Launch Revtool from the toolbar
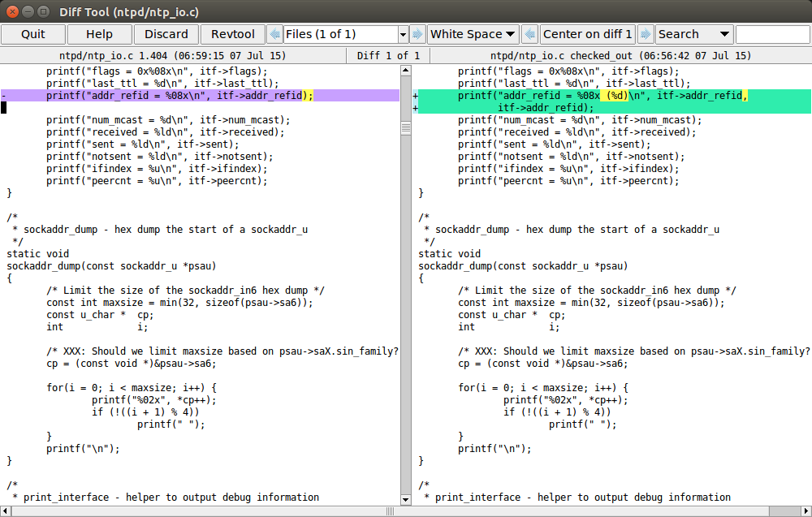 click(232, 34)
